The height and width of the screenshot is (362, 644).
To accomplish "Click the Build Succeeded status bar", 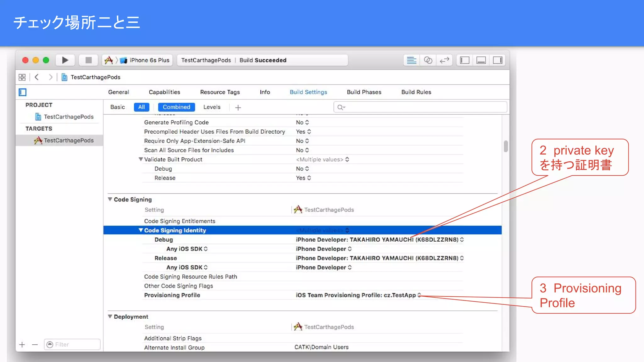I will [263, 60].
